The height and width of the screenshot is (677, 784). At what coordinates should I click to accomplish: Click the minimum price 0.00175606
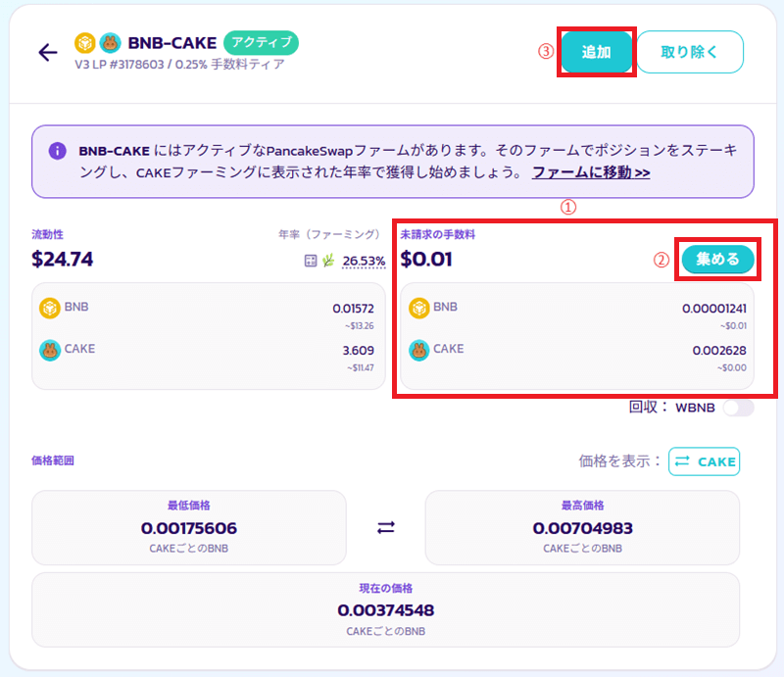[189, 528]
